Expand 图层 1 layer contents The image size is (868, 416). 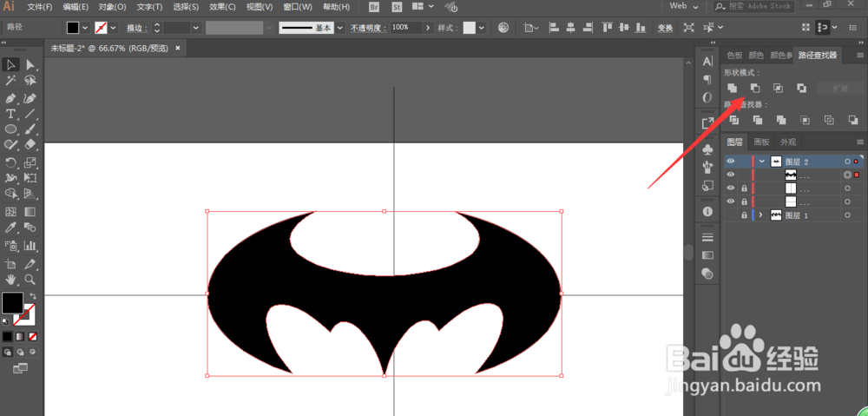[x=760, y=215]
